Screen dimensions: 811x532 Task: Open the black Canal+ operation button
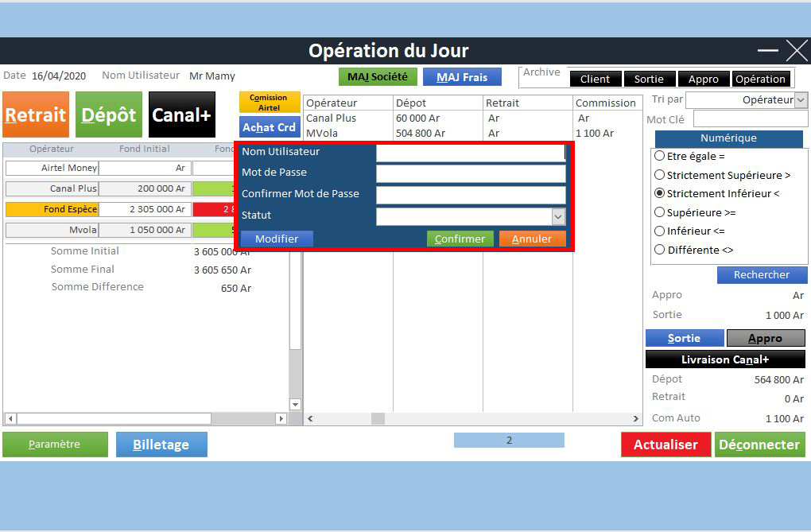(181, 115)
